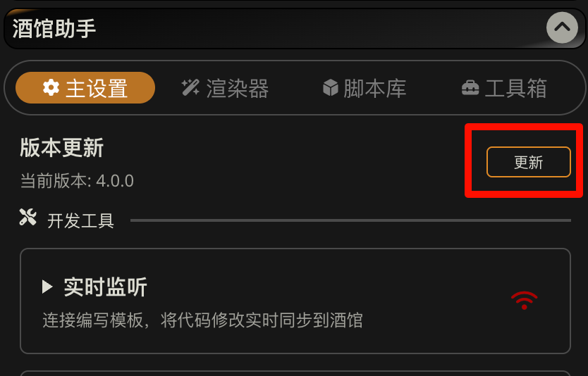This screenshot has height=376, width=588.
Task: Click the wrench-and-screwdriver 开发工具 icon
Action: 27,217
